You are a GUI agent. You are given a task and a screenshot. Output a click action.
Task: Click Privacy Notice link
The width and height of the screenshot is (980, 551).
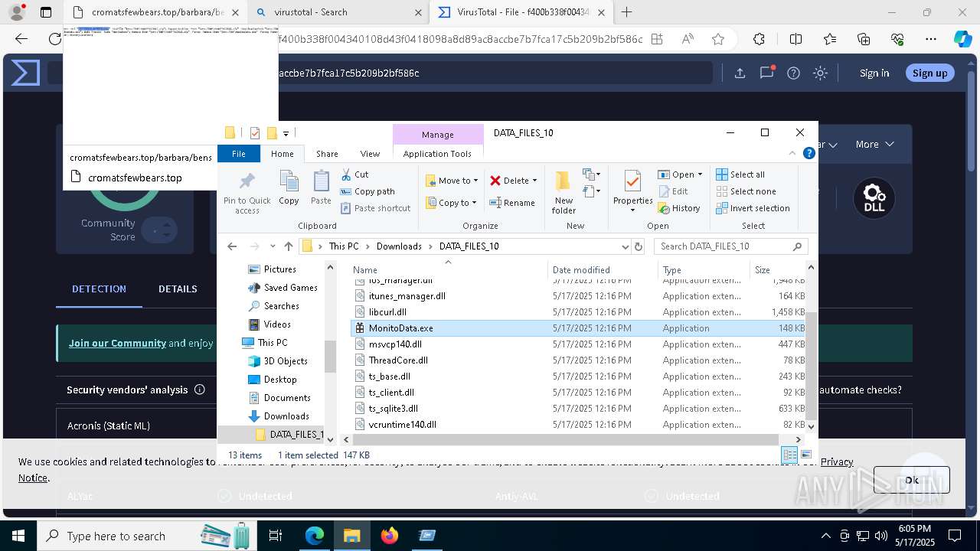pyautogui.click(x=837, y=461)
